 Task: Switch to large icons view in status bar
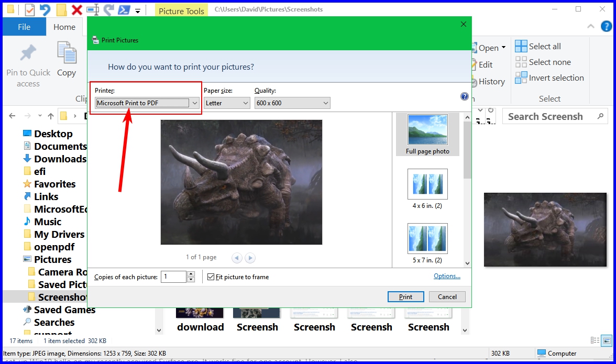607,340
